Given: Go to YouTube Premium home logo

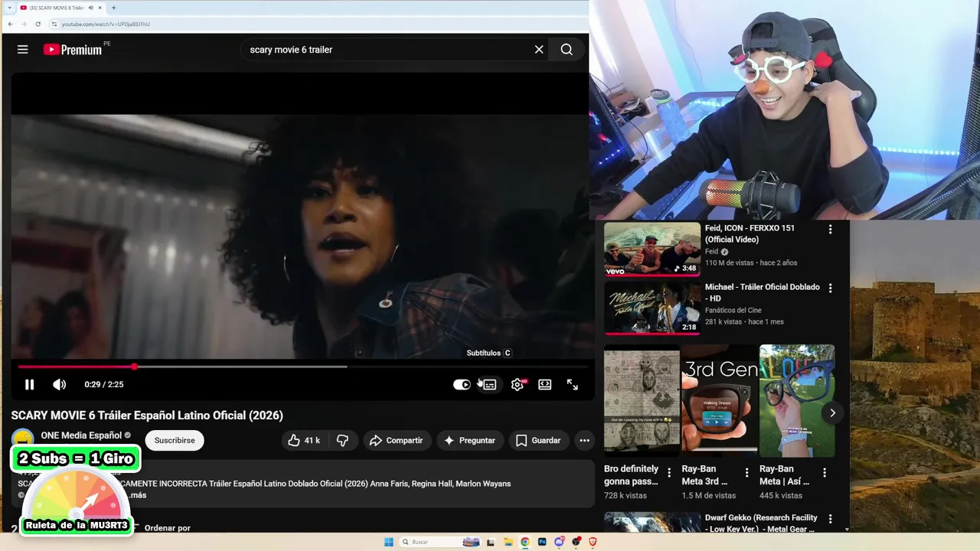Looking at the screenshot, I should (x=73, y=50).
